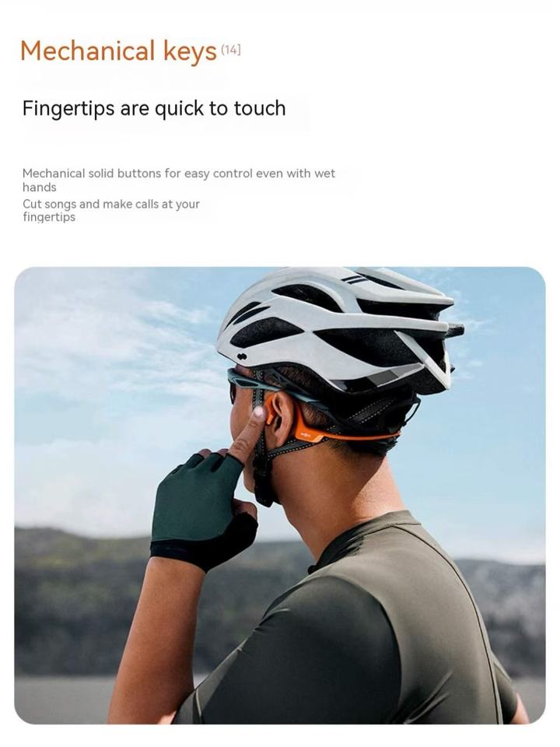560x747 pixels.
Task: Click the fingertip pressing the headset button
Action: (258, 412)
